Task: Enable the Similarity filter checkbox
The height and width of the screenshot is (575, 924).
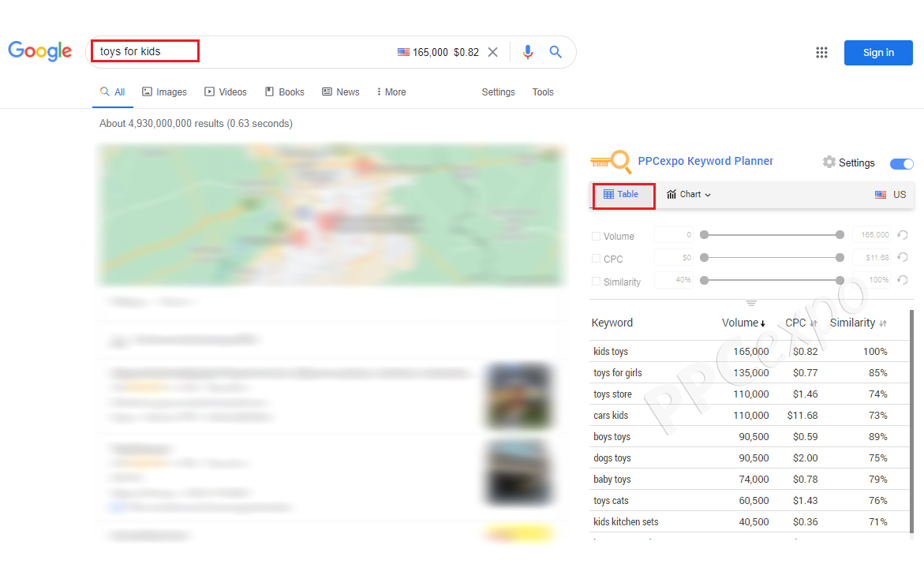Action: pyautogui.click(x=596, y=282)
